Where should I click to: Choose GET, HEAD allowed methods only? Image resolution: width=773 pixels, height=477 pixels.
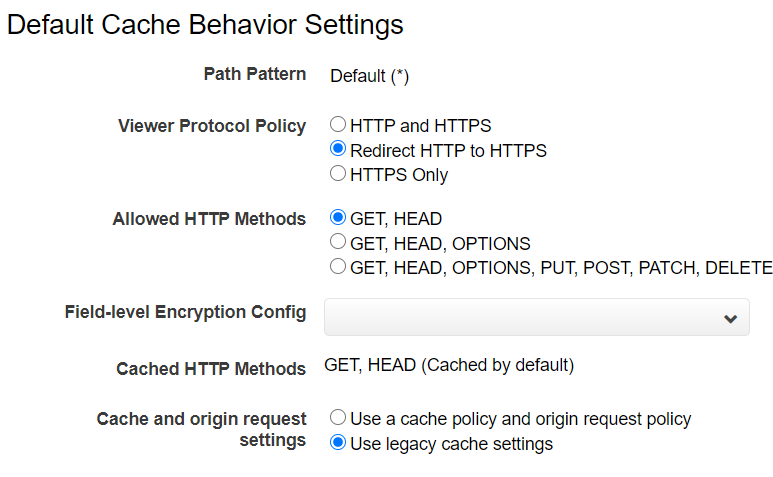(x=338, y=217)
